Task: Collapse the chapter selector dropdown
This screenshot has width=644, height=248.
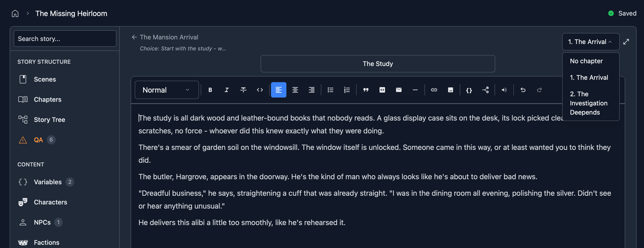Action: tap(591, 41)
